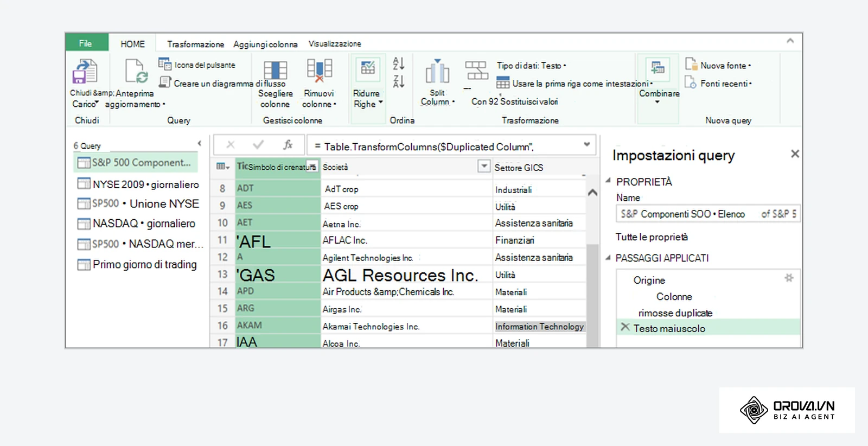868x446 pixels.
Task: Collapse the PASSAGGI APPLICATI section
Action: coord(608,257)
